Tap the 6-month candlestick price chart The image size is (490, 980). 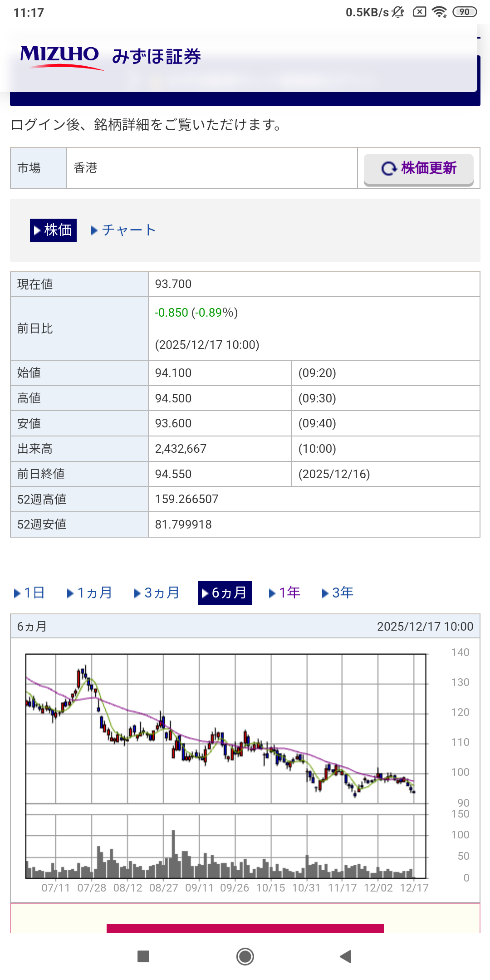[x=225, y=728]
